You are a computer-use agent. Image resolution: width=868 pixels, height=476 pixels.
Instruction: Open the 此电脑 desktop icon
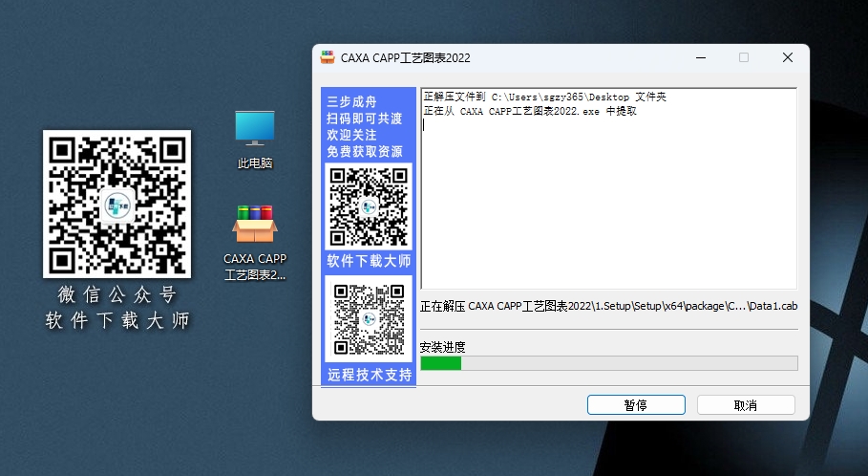point(255,140)
